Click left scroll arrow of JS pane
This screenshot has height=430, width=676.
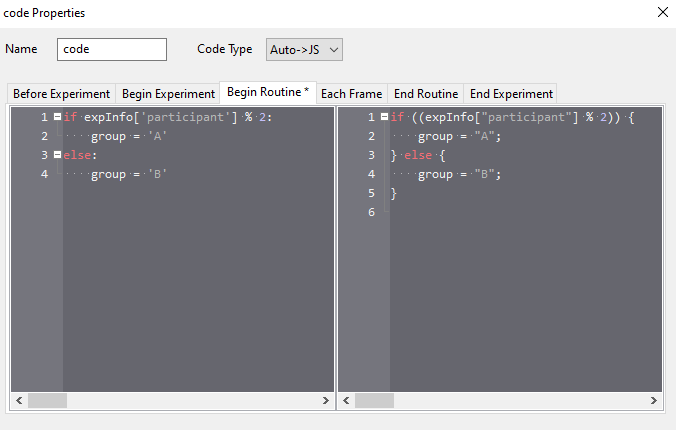346,400
